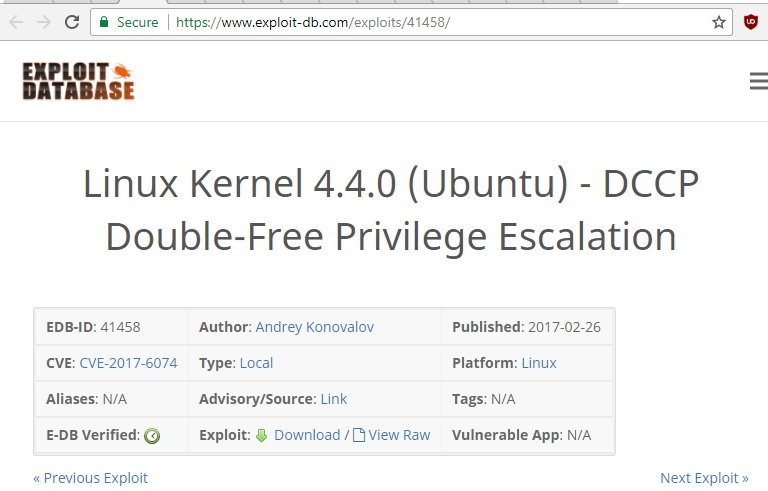Click the green Secure padlock indicator
The height and width of the screenshot is (491, 768).
(104, 22)
